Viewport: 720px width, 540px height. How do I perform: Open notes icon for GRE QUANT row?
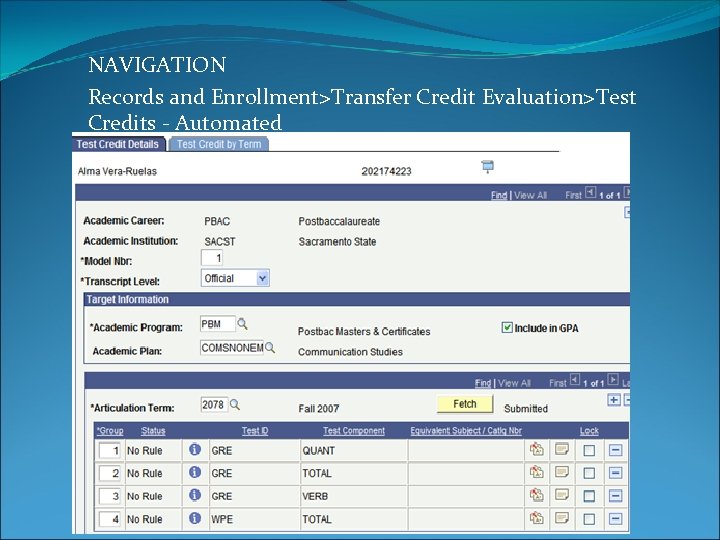point(562,449)
